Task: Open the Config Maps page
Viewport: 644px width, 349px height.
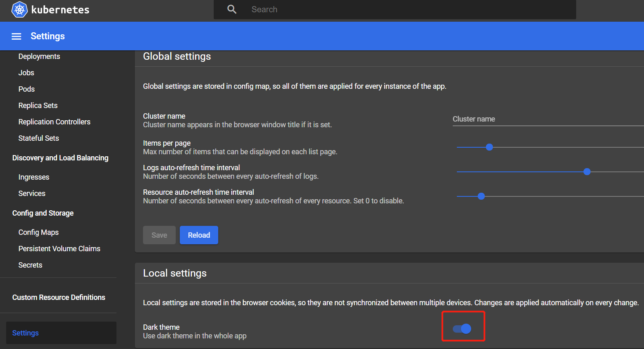Action: point(38,232)
